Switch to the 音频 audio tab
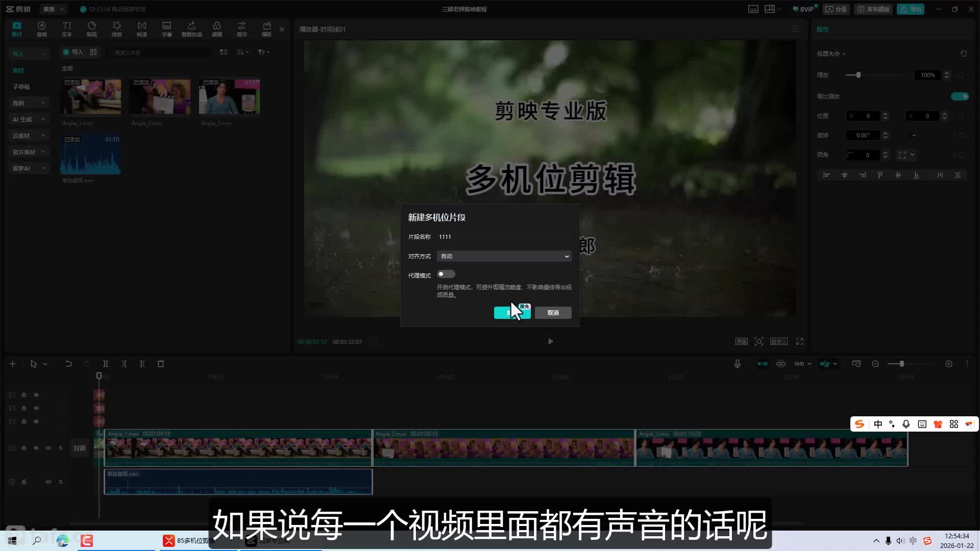This screenshot has height=551, width=980. (42, 29)
